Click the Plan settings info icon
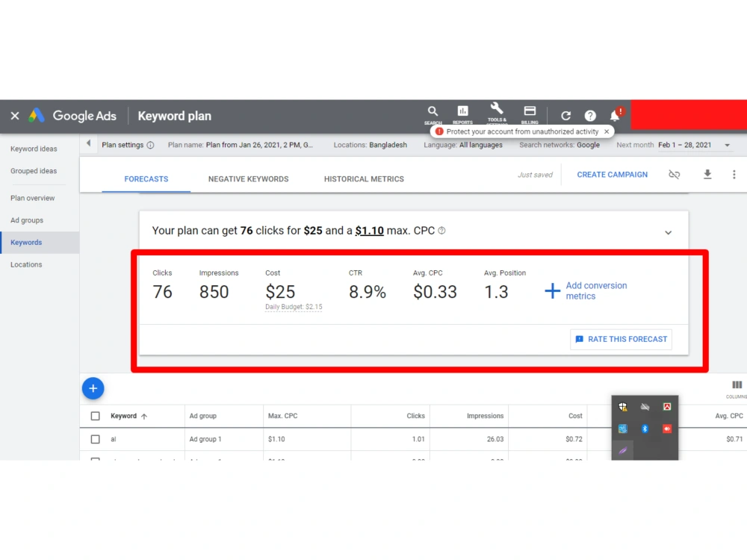The image size is (747, 560). 151,146
